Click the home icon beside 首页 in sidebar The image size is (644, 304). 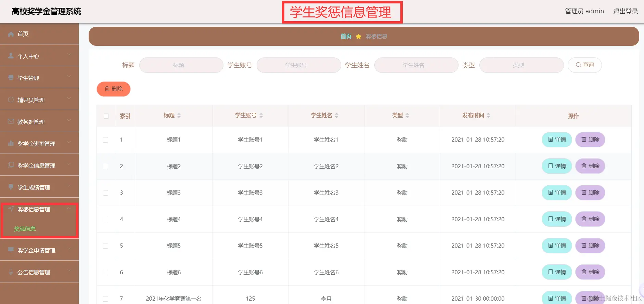(11, 34)
